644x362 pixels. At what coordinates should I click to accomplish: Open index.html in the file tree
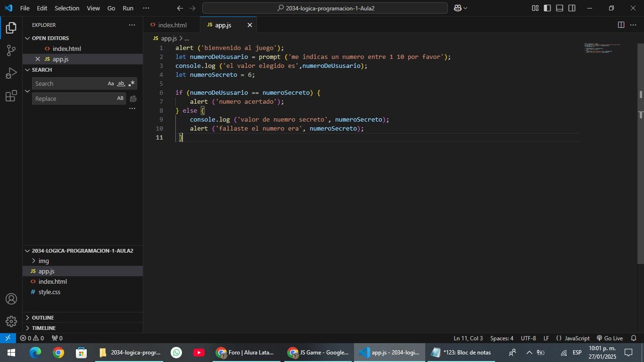pos(53,281)
